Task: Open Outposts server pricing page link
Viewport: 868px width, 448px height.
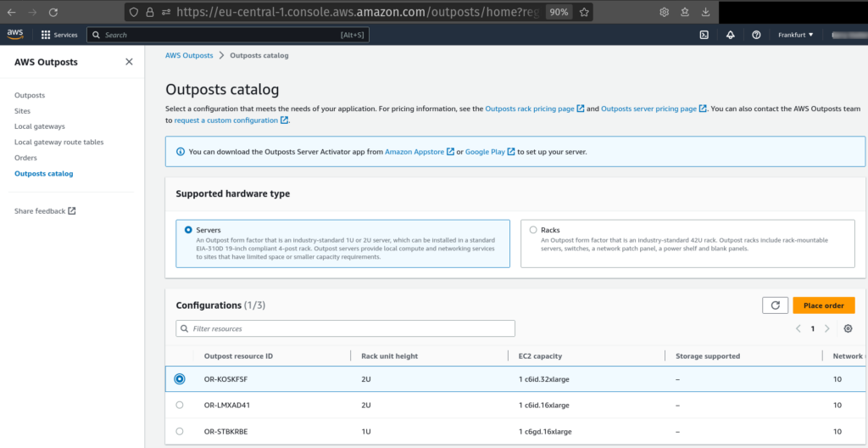Action: coord(654,109)
